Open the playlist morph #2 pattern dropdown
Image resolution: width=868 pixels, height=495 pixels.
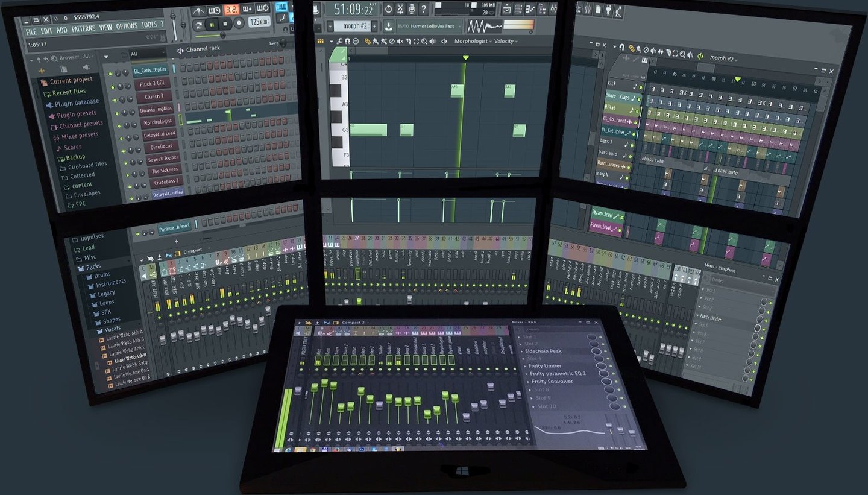pyautogui.click(x=722, y=58)
